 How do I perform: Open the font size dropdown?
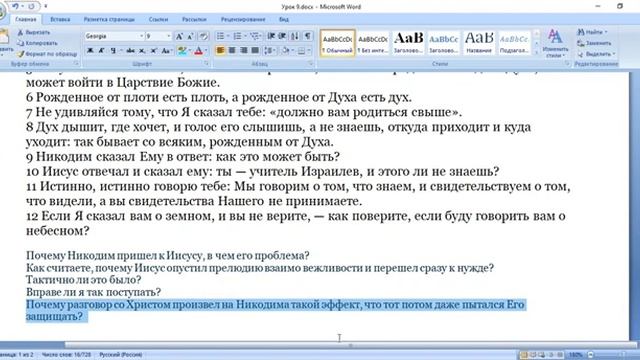click(x=168, y=36)
